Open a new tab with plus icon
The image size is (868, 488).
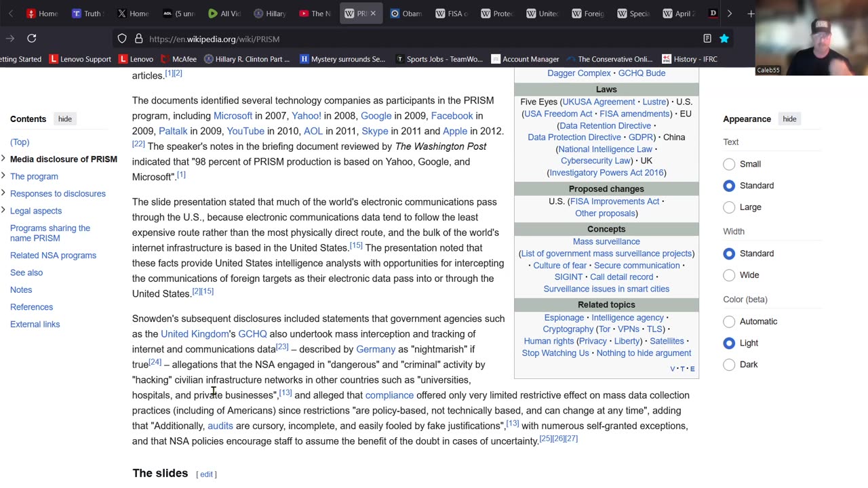coord(751,14)
